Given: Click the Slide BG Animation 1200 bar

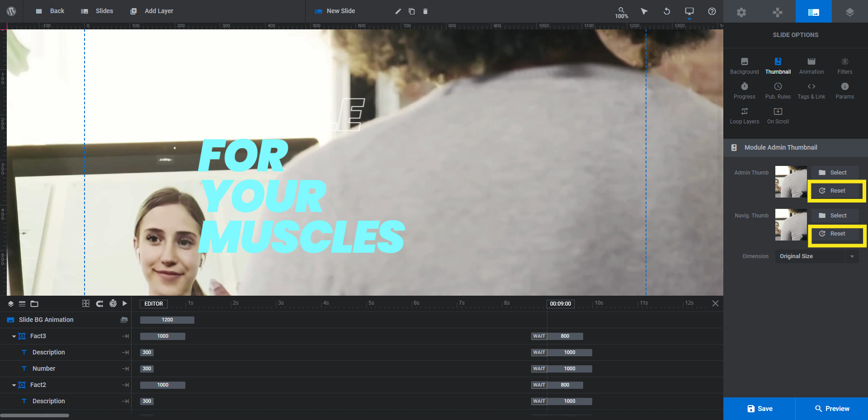Looking at the screenshot, I should pyautogui.click(x=167, y=320).
